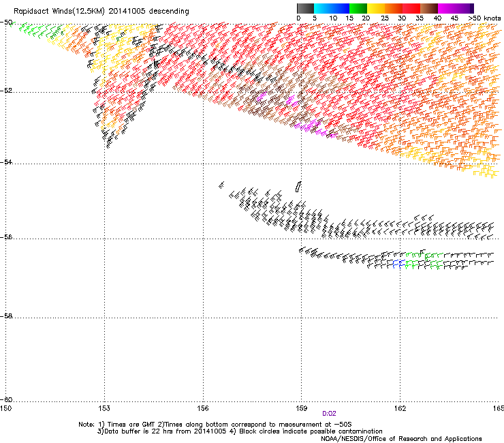Click the green 15-20 knots color band
The width and height of the screenshot is (504, 443).
358,8
